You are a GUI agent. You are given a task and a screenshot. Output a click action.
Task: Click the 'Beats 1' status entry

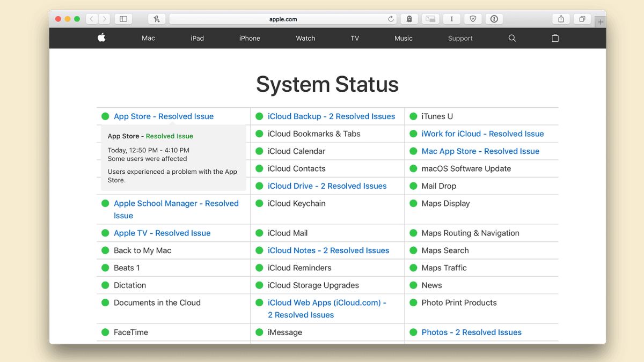point(127,268)
